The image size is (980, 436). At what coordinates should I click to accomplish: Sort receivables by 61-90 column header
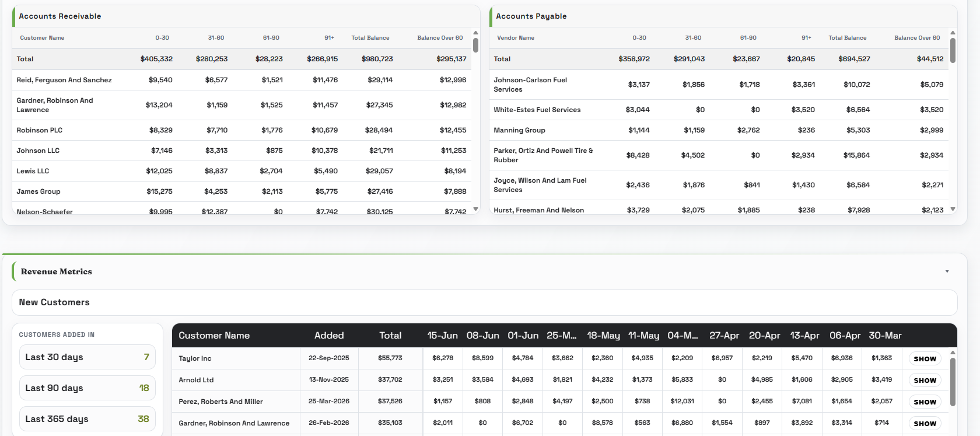click(x=271, y=38)
